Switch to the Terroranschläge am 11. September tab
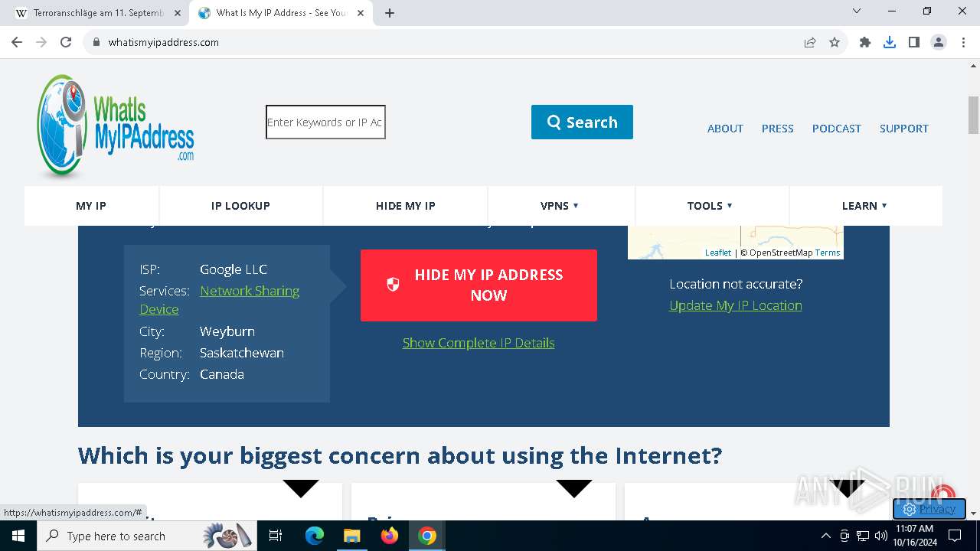The height and width of the screenshot is (551, 980). pos(99,13)
